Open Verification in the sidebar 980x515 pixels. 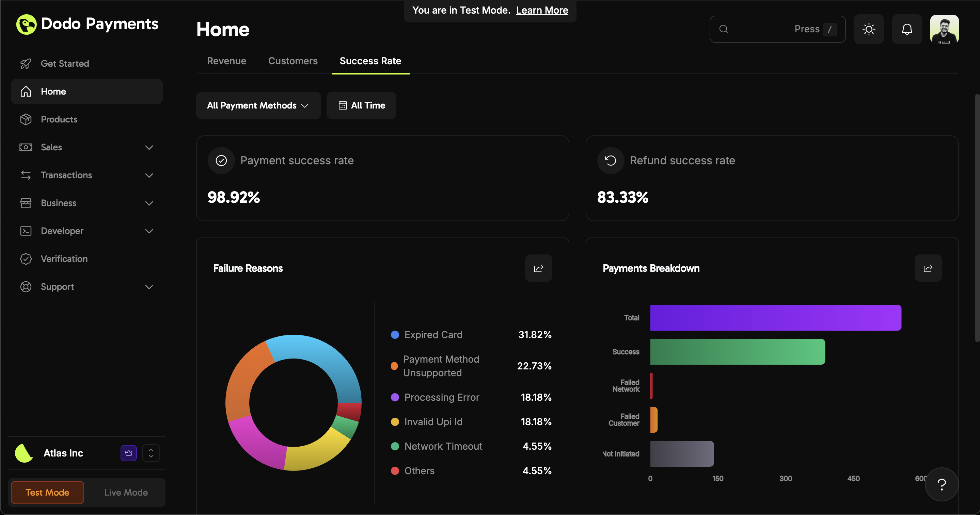click(64, 259)
